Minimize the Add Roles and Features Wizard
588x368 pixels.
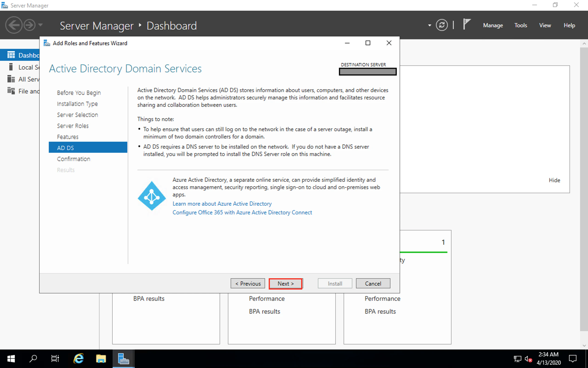(x=347, y=43)
